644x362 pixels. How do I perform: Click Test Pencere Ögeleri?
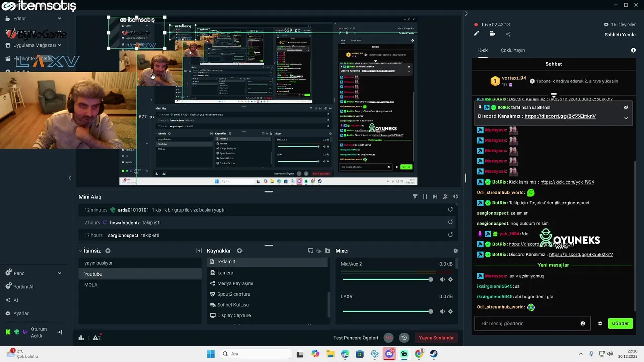pyautogui.click(x=356, y=338)
